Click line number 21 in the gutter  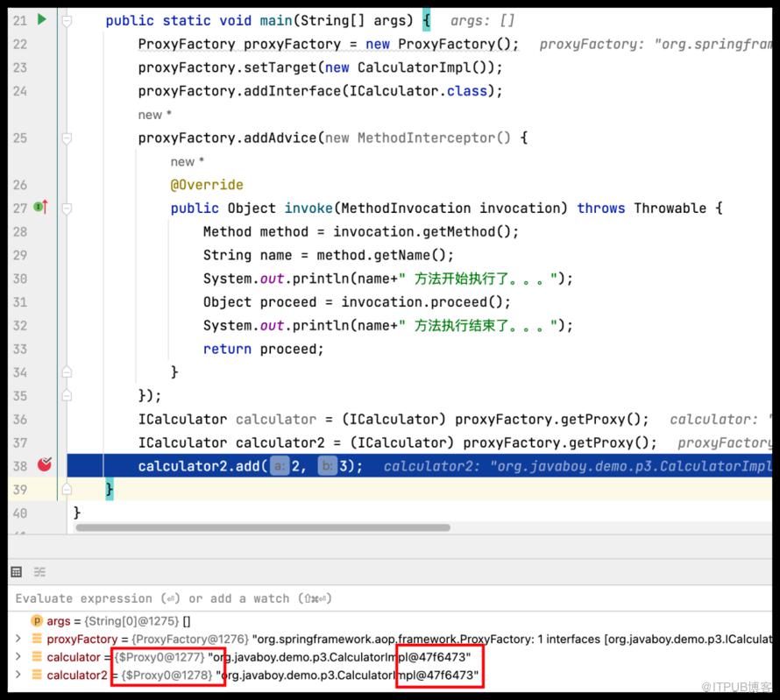(x=20, y=21)
